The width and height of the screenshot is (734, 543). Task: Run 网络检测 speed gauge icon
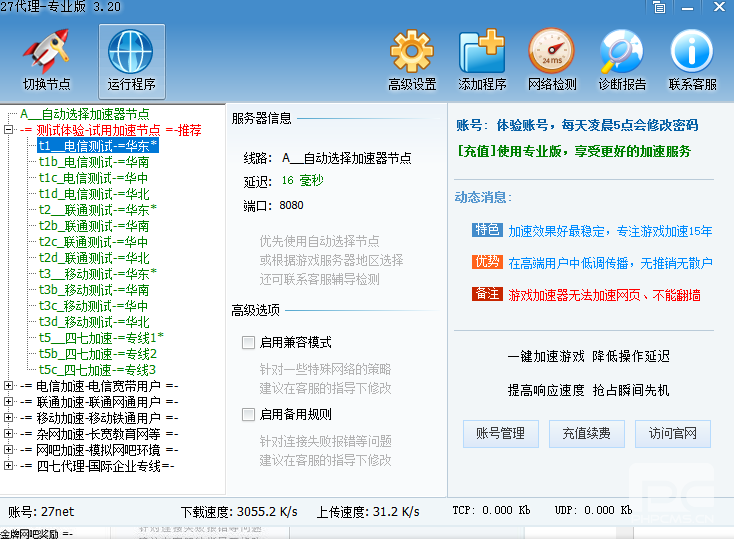click(x=551, y=52)
